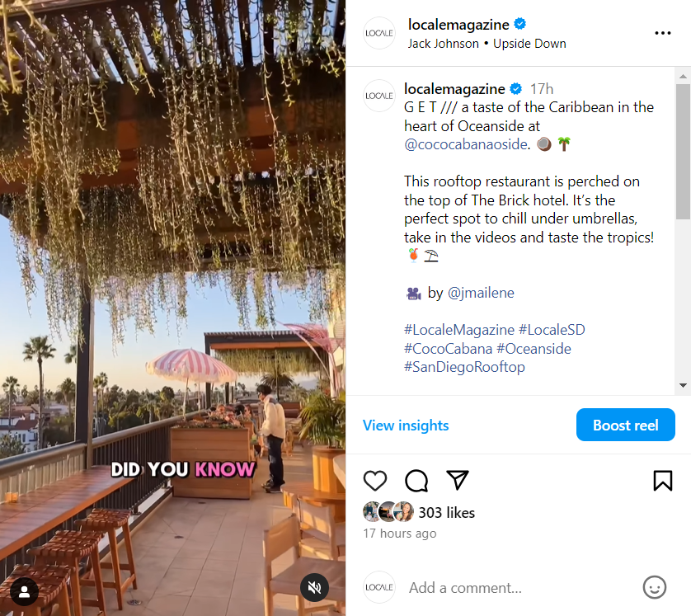This screenshot has height=616, width=691.
Task: Open the Jack Johnson Upside Down audio
Action: pos(487,44)
